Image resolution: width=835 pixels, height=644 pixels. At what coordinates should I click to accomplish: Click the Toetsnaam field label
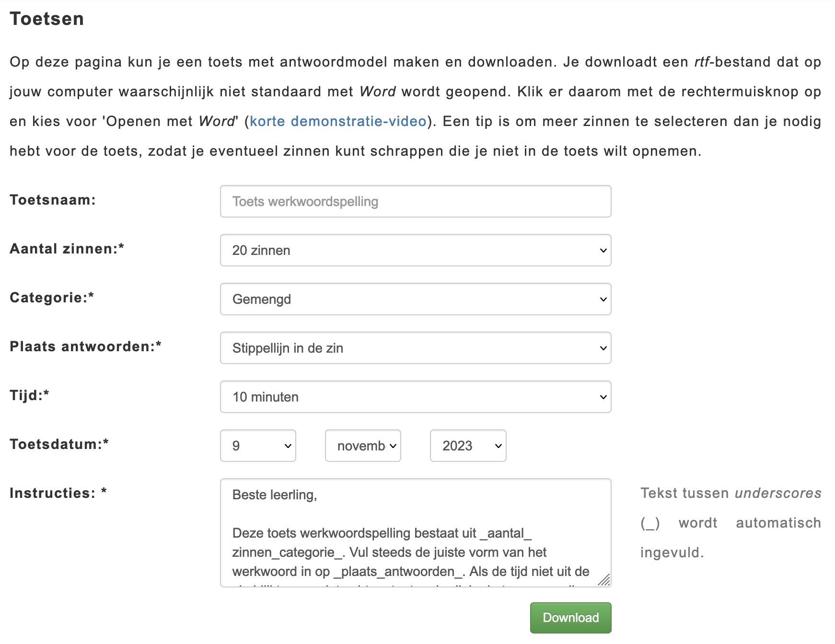click(53, 200)
